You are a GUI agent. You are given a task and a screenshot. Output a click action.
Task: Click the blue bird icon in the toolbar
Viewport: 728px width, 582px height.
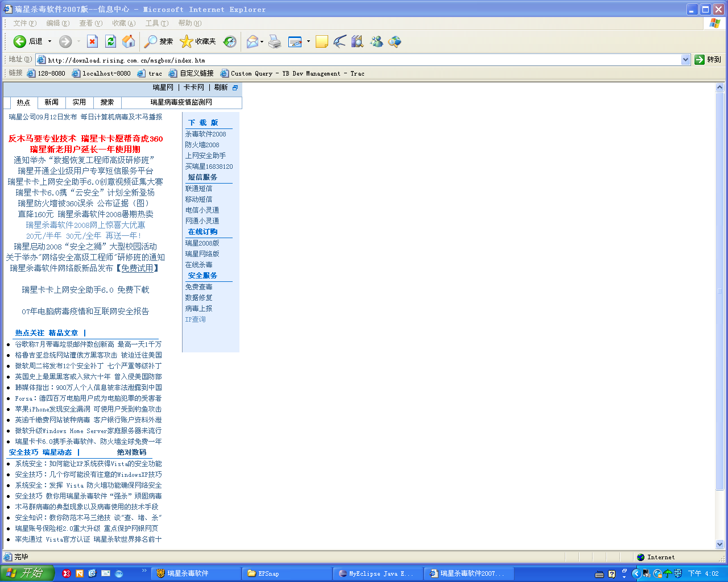click(x=340, y=41)
